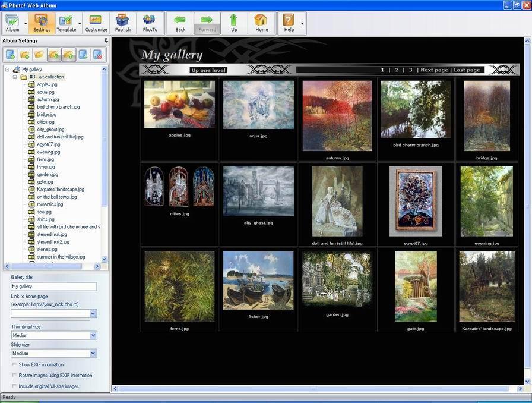
Task: Click the My gallery root icon in tree
Action: click(16, 70)
